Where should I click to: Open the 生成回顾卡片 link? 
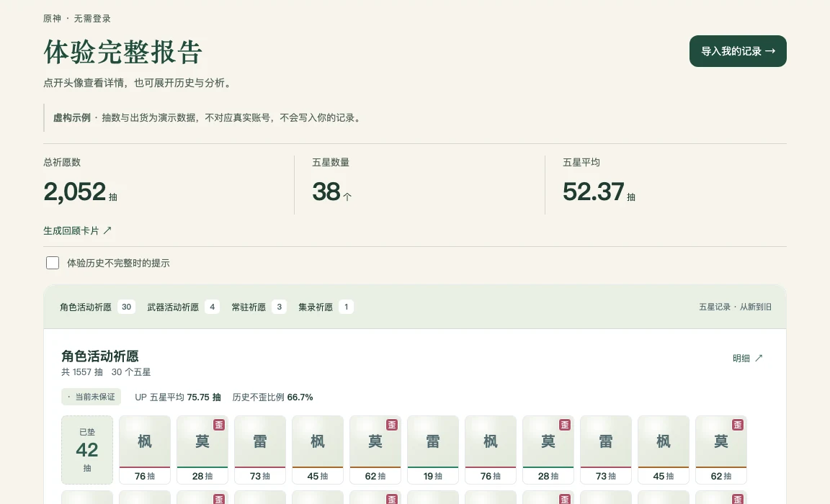[77, 230]
